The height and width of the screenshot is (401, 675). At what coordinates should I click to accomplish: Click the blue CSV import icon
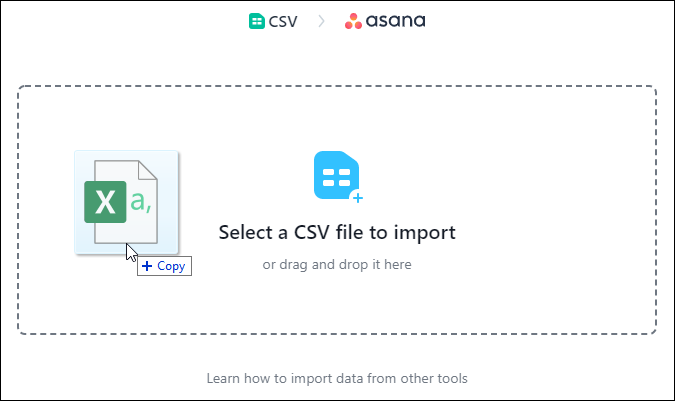point(337,177)
